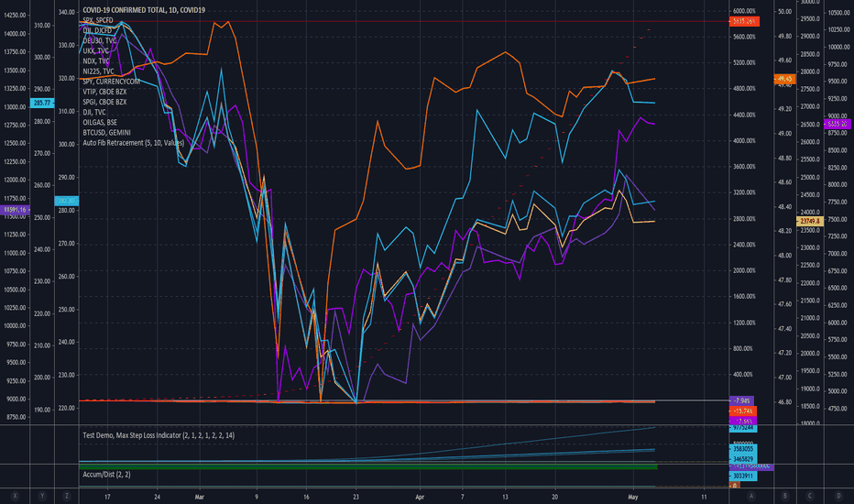Select the Auto Fib Retracement indicator label

[x=134, y=143]
